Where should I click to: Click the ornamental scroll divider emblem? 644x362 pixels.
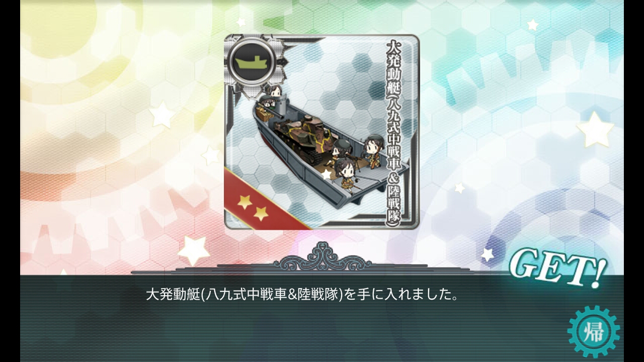pyautogui.click(x=322, y=256)
